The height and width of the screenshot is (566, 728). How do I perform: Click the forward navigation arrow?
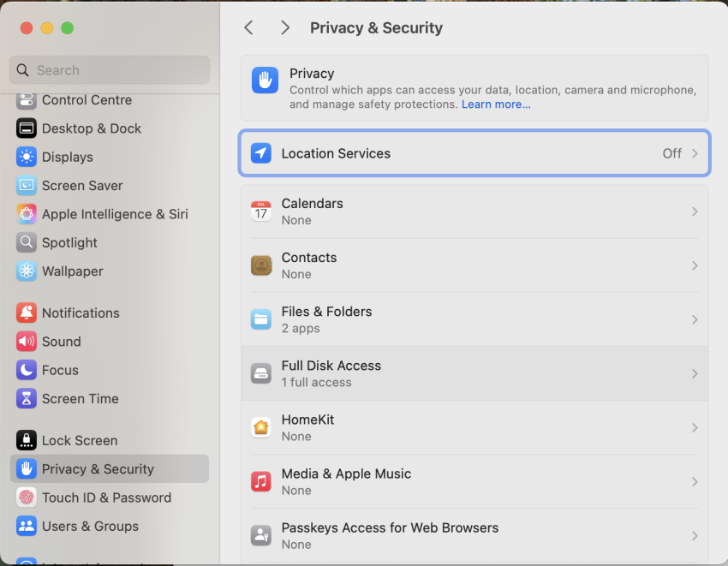click(285, 27)
